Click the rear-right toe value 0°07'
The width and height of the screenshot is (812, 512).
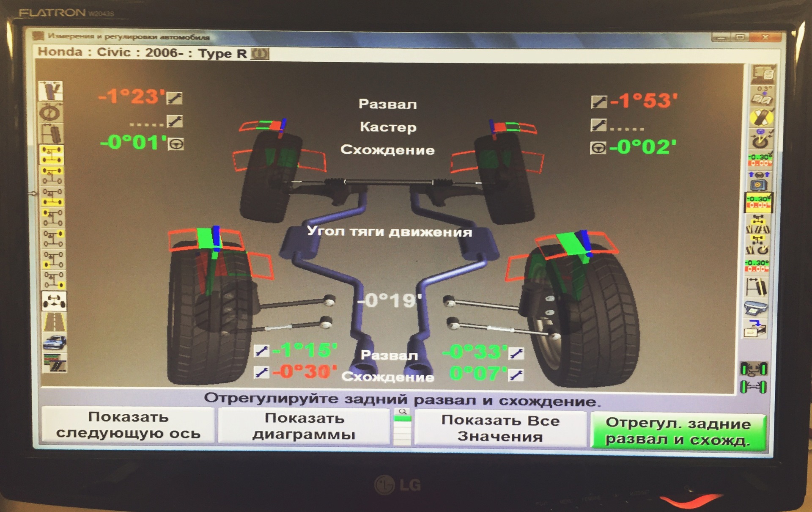click(478, 374)
